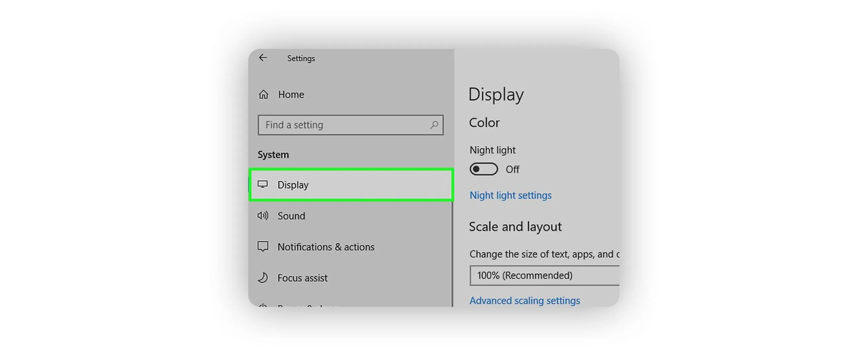Click the Off label beside Night light switch
Viewport: 868px width, 356px height.
[x=512, y=169]
